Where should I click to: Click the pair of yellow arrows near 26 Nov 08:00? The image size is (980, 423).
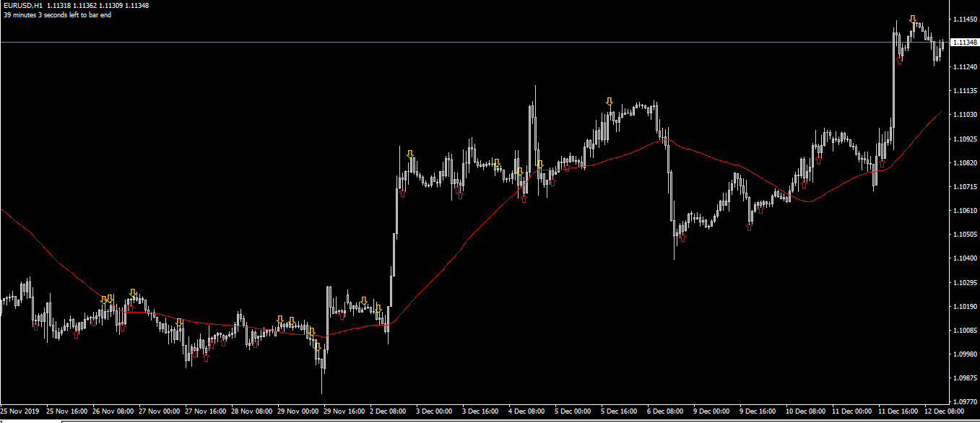click(106, 299)
